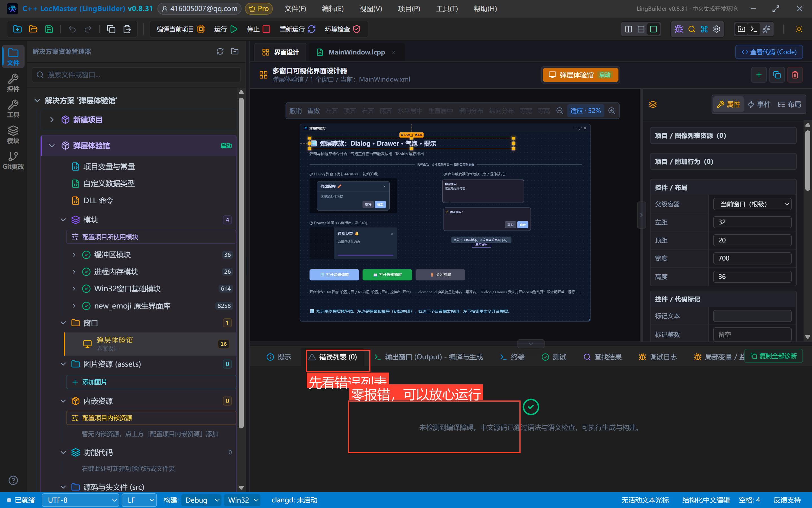The image size is (812, 508).
Task: Click 编译当前项目 button
Action: (181, 29)
